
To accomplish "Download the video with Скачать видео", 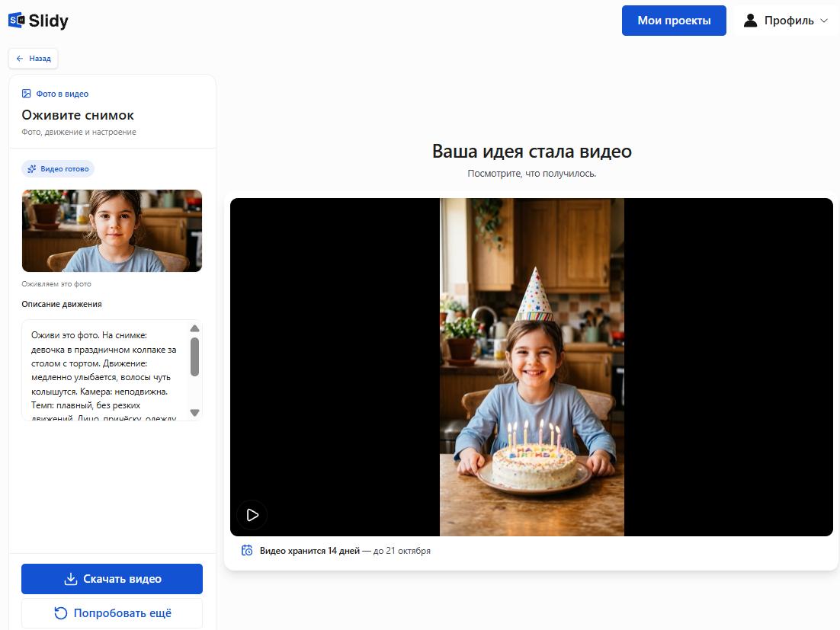I will coord(112,579).
